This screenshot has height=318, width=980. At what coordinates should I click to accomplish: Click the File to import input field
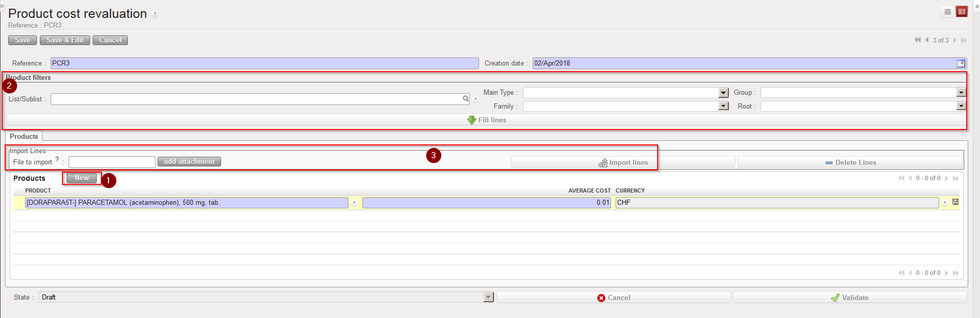(112, 162)
